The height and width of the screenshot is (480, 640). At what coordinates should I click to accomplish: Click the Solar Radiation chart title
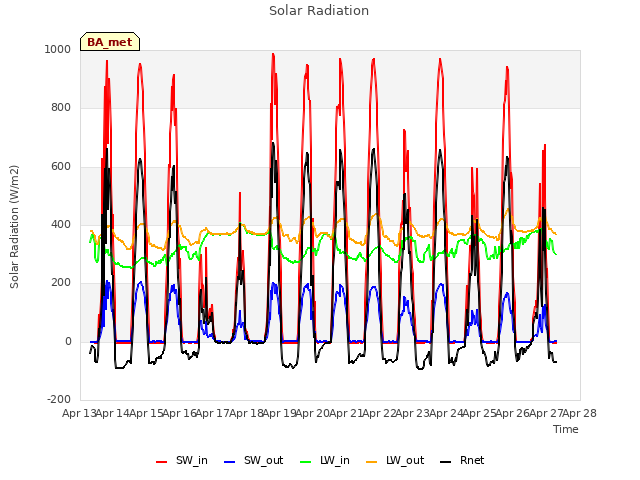tap(319, 11)
